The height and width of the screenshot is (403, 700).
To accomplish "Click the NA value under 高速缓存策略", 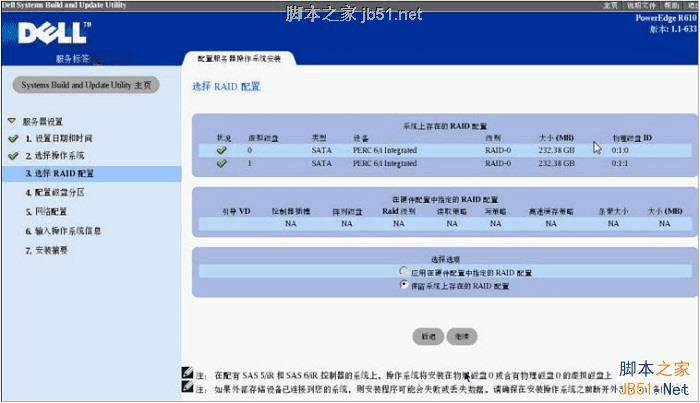I will [551, 224].
